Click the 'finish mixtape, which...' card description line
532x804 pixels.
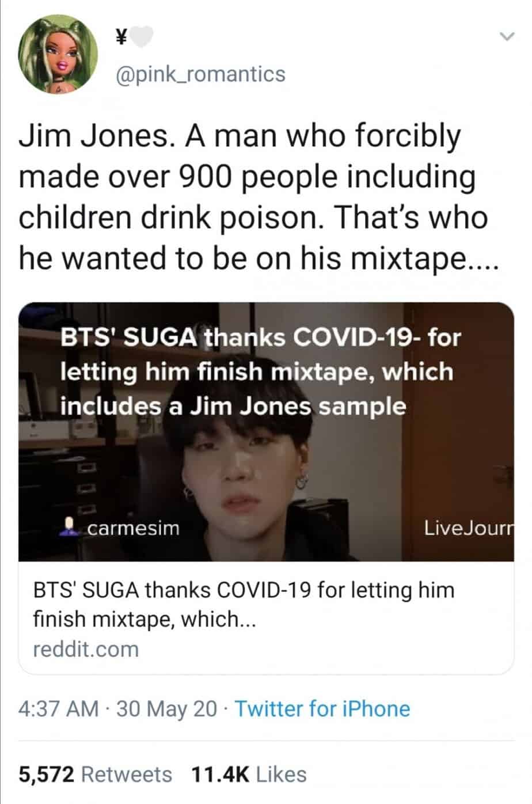pos(144,619)
